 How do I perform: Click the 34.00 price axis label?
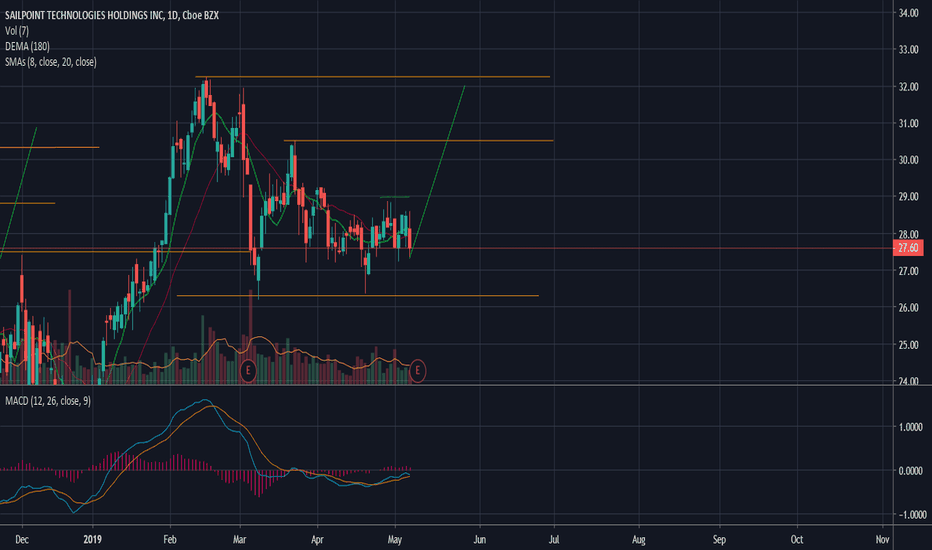point(908,13)
